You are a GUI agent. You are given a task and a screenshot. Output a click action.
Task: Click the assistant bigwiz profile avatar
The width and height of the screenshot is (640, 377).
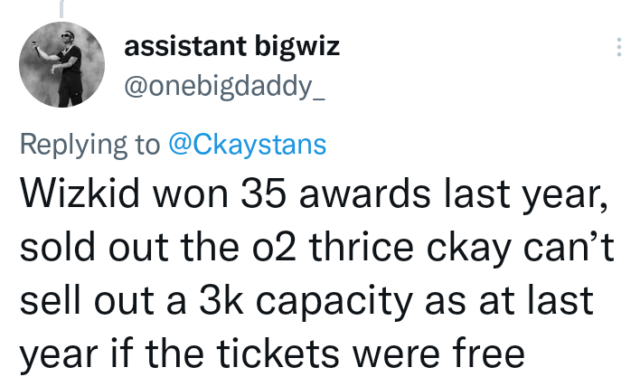(62, 64)
